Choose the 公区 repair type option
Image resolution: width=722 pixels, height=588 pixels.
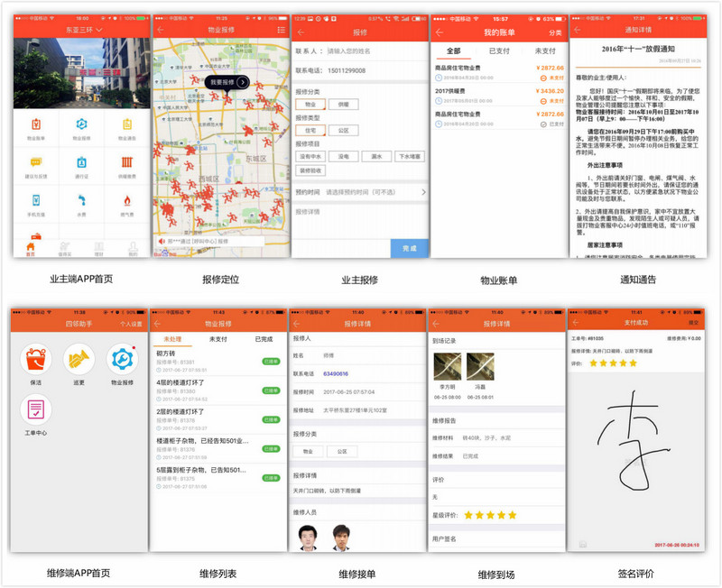[x=344, y=130]
